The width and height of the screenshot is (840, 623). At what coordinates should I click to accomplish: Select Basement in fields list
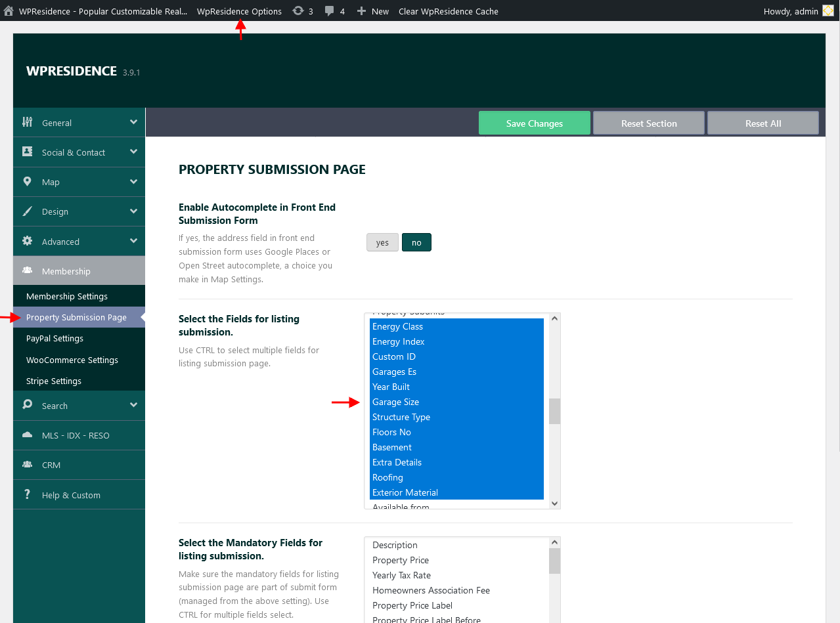(x=456, y=447)
